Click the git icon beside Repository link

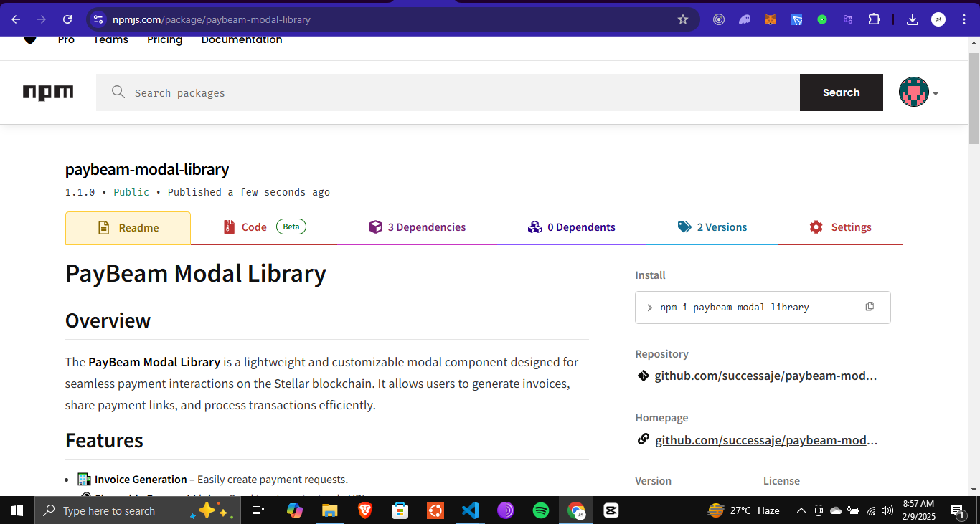pyautogui.click(x=643, y=376)
